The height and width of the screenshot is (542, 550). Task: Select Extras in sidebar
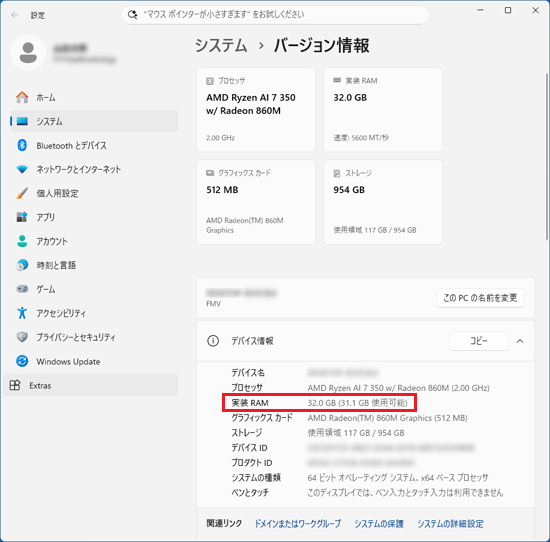(x=91, y=385)
